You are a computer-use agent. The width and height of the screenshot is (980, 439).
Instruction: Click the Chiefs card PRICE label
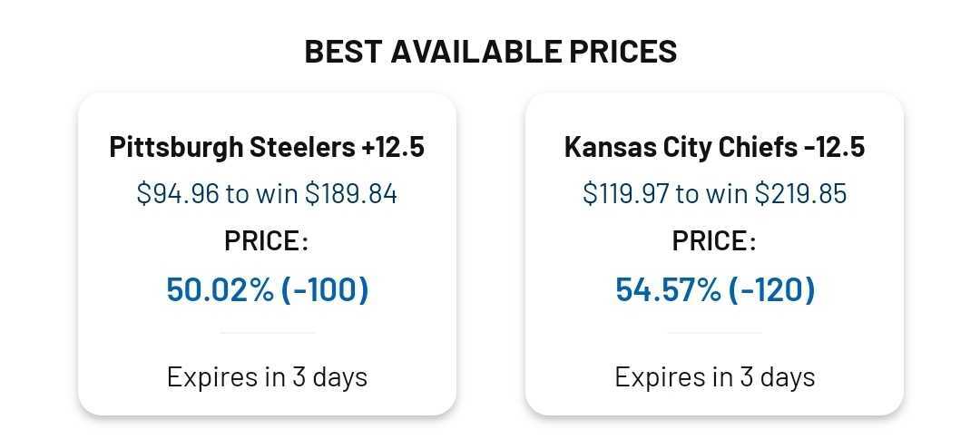[x=714, y=241]
